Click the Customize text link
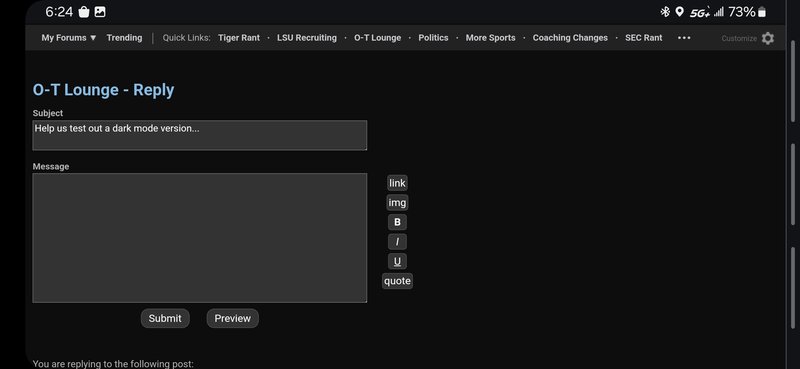 [739, 38]
